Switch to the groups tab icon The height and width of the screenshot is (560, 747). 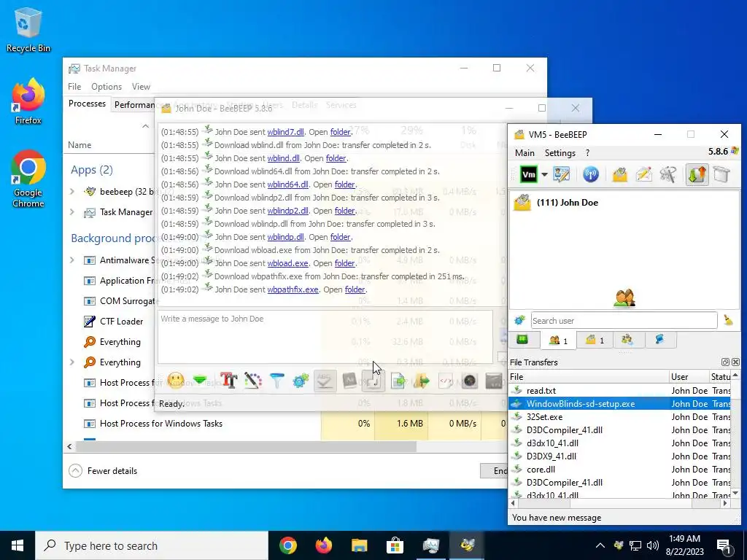(x=627, y=340)
